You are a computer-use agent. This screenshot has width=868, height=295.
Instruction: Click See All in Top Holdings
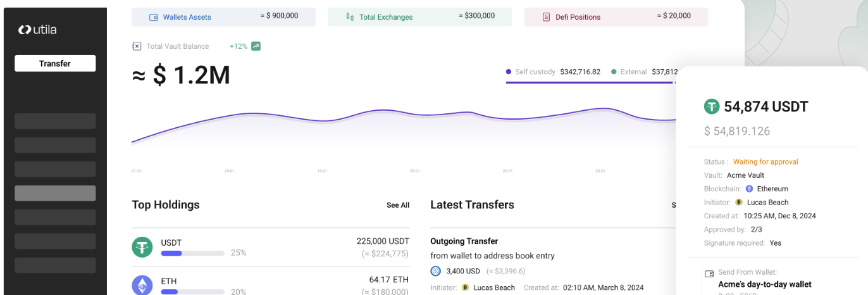[398, 205]
